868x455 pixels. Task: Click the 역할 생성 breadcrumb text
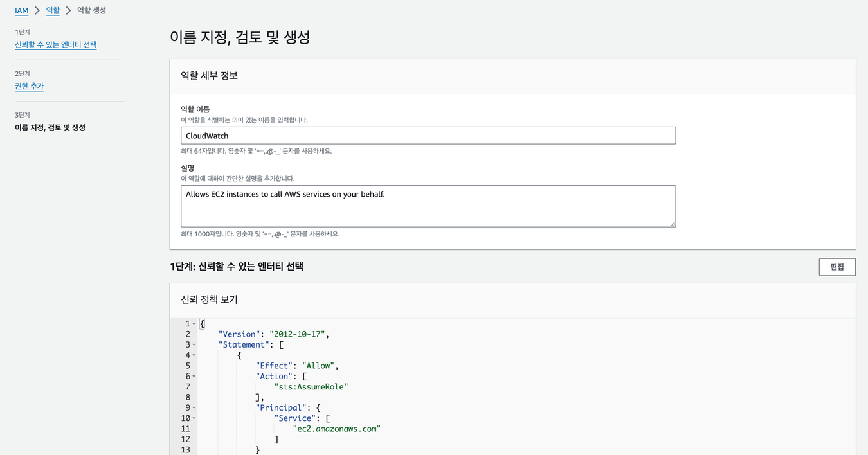[92, 10]
